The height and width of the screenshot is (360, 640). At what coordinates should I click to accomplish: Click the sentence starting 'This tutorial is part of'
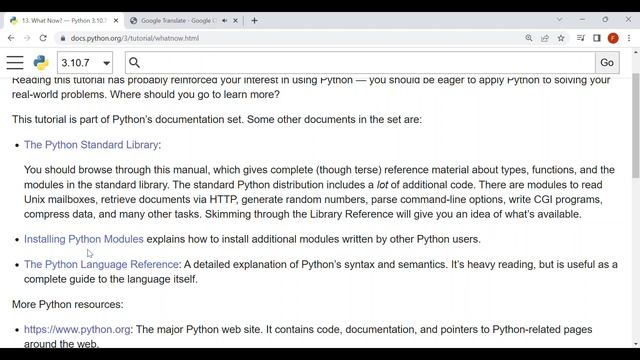click(217, 119)
